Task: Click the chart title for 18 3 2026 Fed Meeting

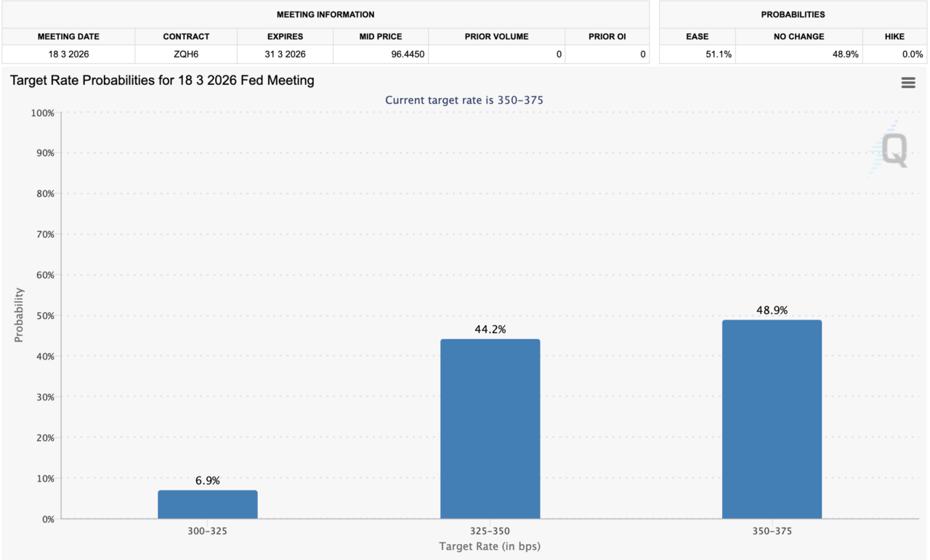Action: pos(162,81)
